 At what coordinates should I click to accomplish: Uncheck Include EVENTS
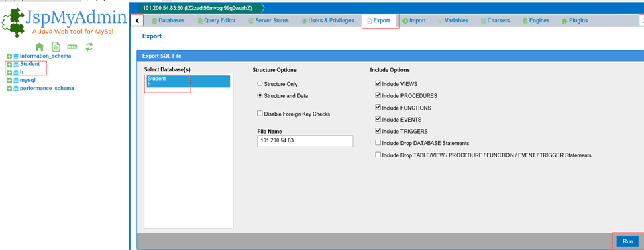tap(378, 120)
